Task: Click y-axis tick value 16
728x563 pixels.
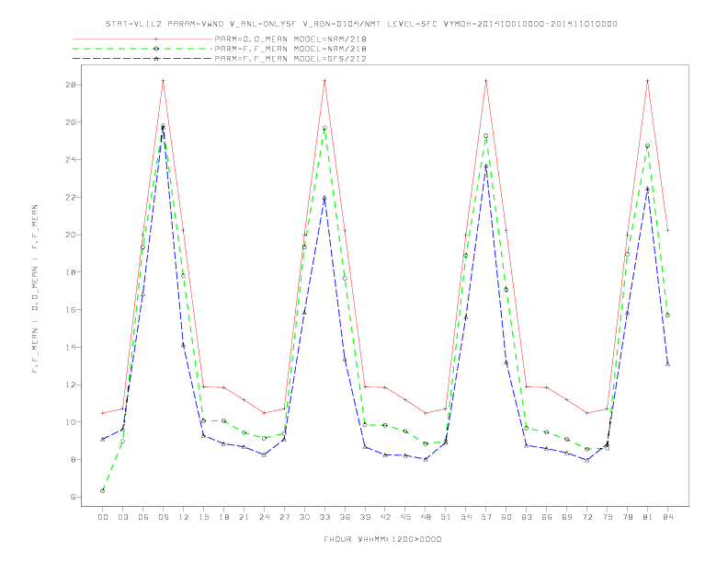Action: 71,310
